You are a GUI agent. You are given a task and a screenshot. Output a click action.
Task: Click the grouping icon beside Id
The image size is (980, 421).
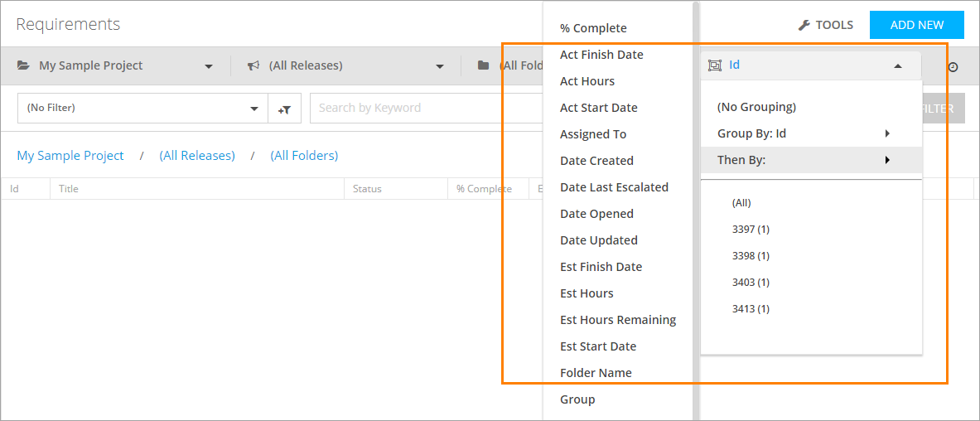[x=715, y=65]
